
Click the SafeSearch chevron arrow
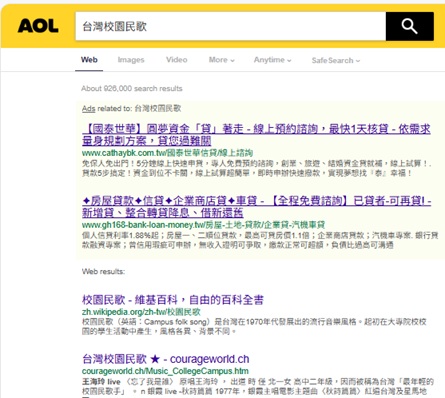[358, 61]
